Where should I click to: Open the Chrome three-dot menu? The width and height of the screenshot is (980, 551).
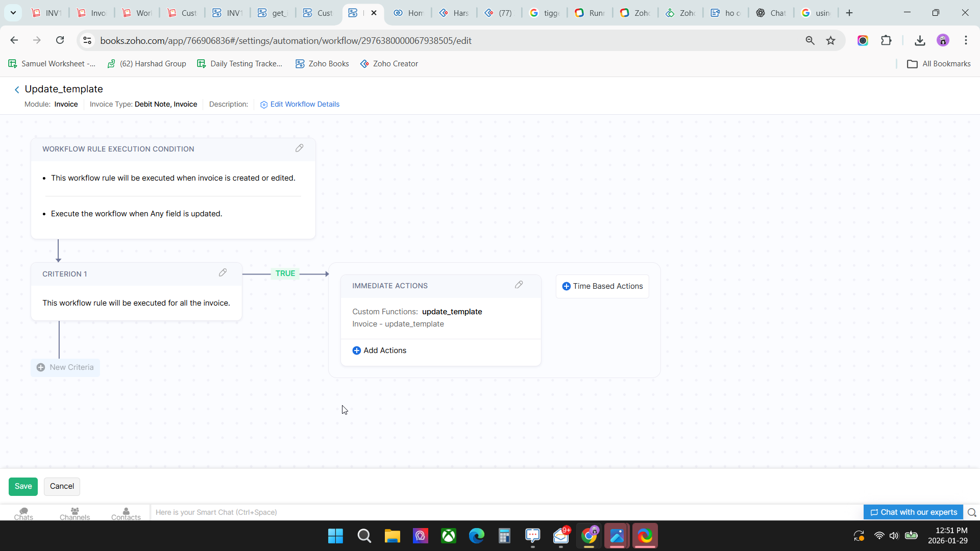(966, 40)
